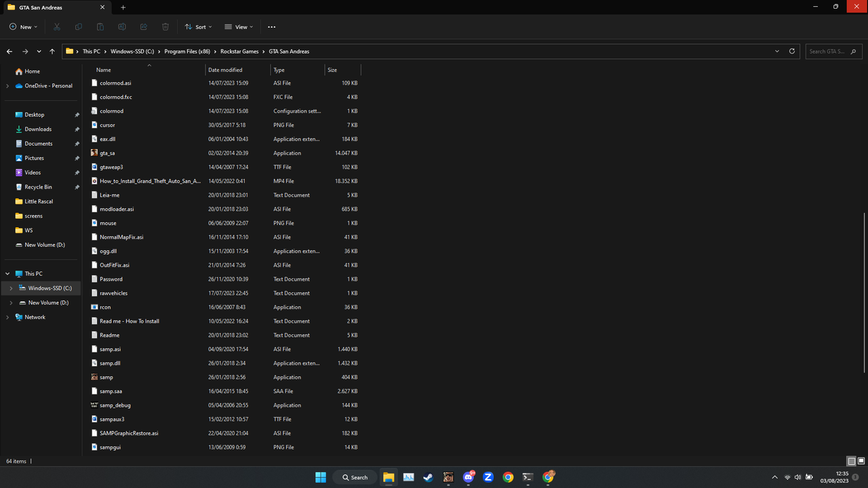Click This PC in breadcrumb path
This screenshot has width=868, height=488.
[92, 52]
